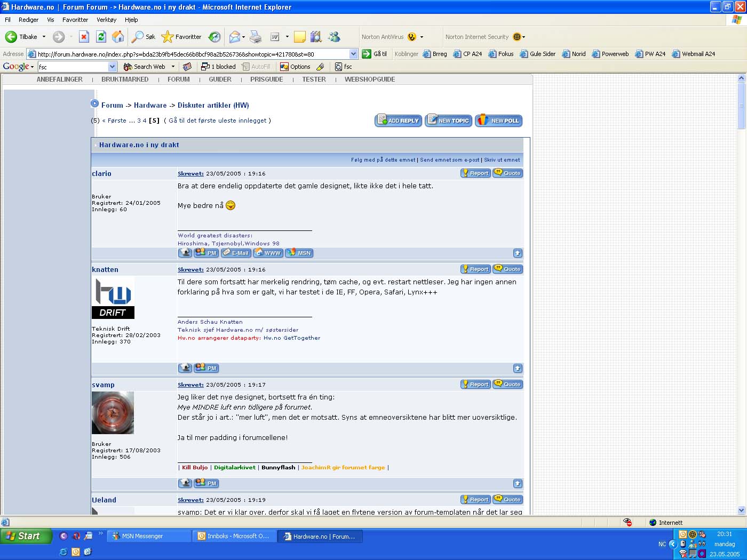The image size is (747, 560).
Task: Click the Forward navigation arrow
Action: pos(59,37)
